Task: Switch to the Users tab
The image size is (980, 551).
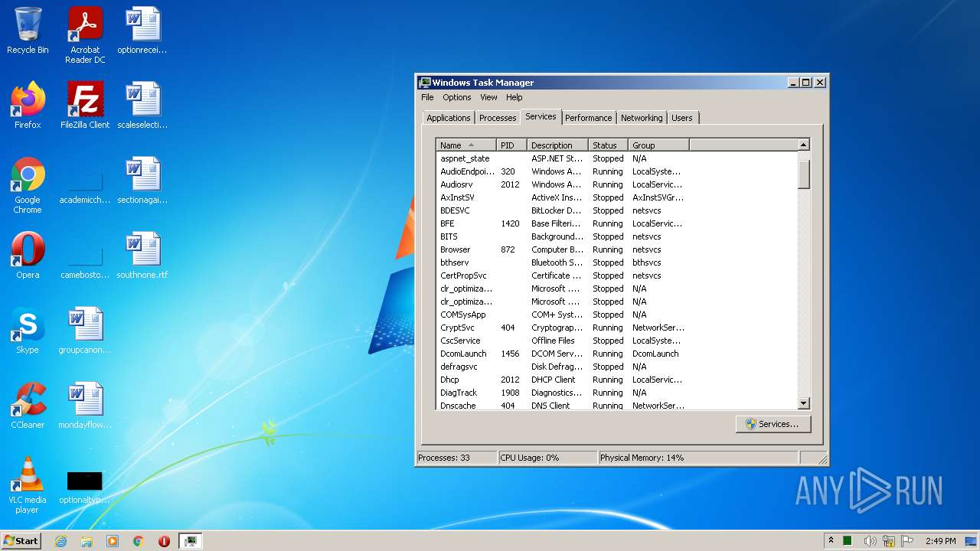Action: 682,118
